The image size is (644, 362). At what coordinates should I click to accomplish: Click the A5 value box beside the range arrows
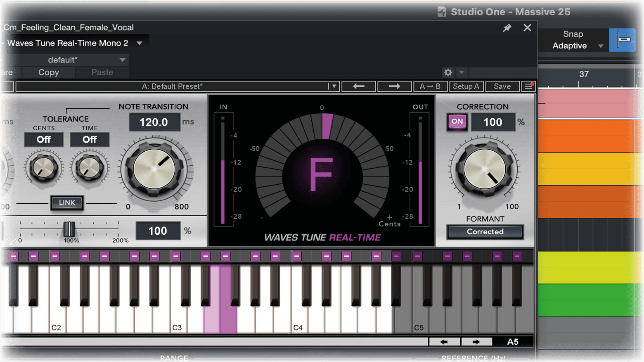(513, 342)
